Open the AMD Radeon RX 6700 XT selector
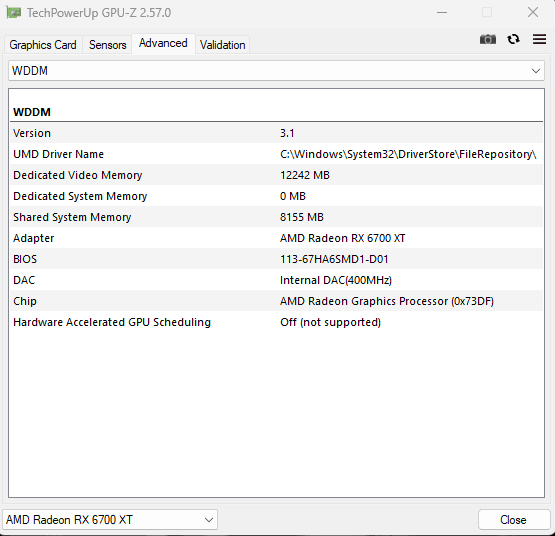Viewport: 555px width, 536px height. [110, 520]
